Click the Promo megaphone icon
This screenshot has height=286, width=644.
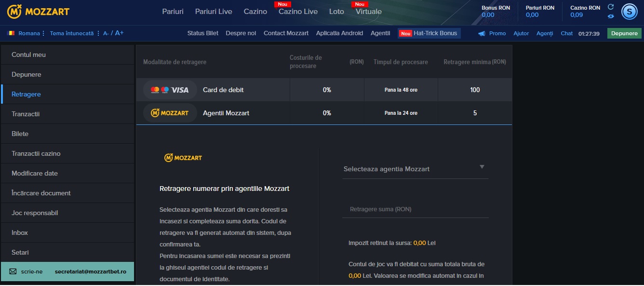pos(482,33)
